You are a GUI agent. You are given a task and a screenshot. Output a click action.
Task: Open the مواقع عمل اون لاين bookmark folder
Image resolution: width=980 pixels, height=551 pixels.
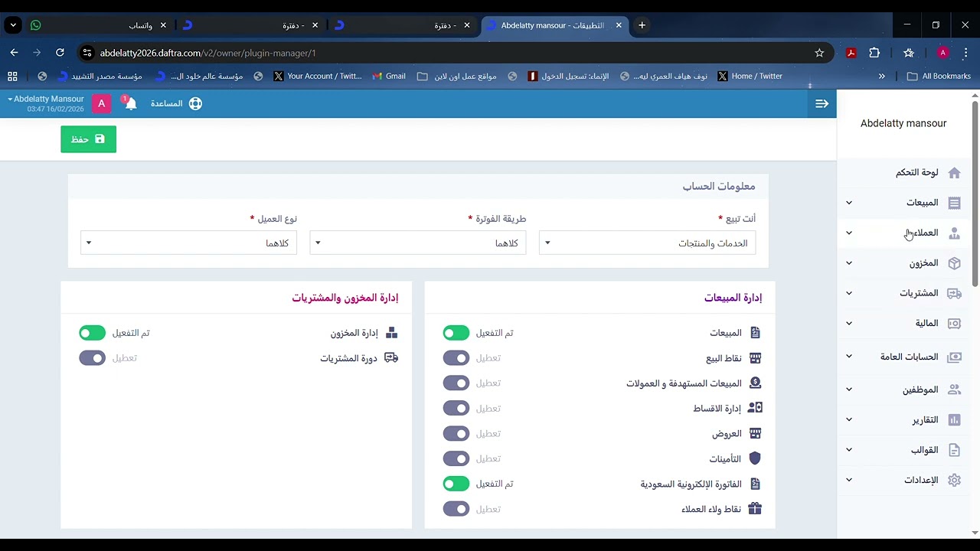tap(457, 77)
